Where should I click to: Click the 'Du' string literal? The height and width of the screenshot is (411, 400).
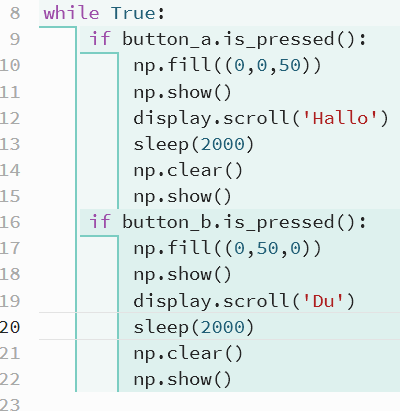click(x=323, y=301)
